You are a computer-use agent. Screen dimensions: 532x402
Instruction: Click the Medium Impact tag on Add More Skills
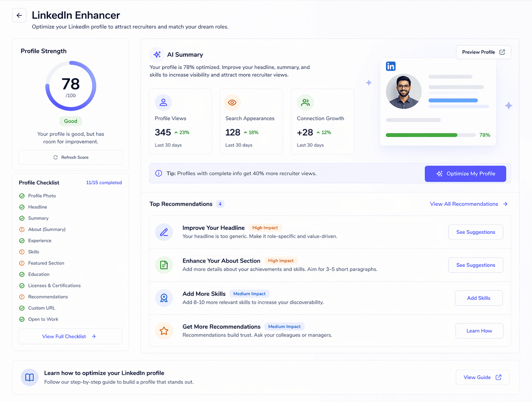(x=249, y=294)
